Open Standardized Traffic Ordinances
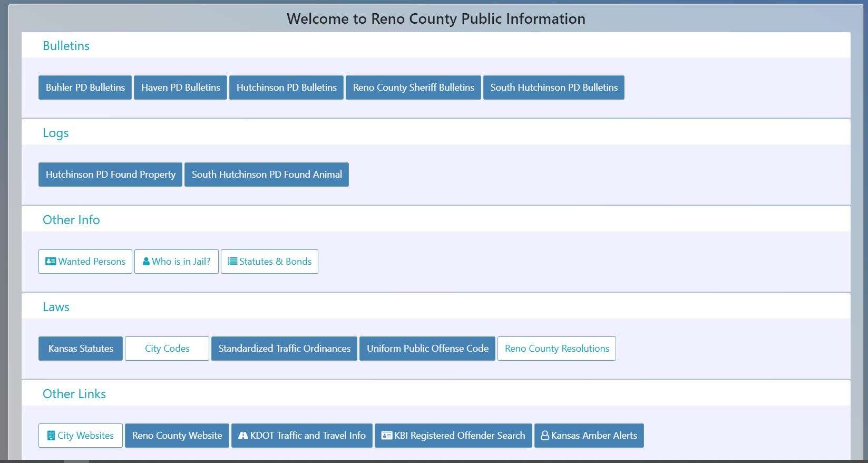The image size is (868, 463). (284, 349)
